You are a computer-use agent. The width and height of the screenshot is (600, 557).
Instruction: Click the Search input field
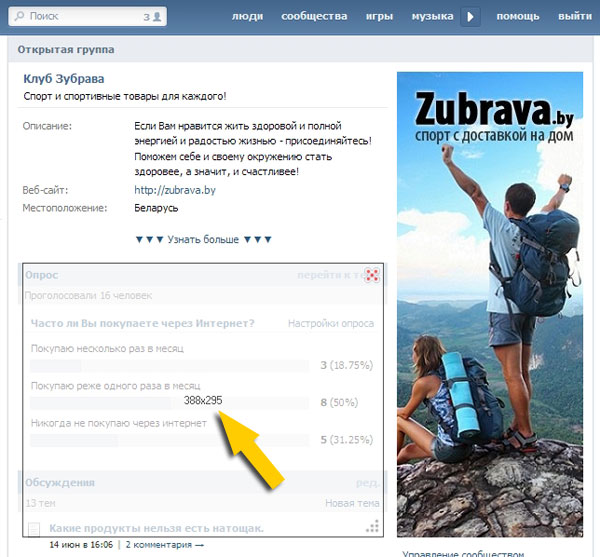pyautogui.click(x=85, y=17)
